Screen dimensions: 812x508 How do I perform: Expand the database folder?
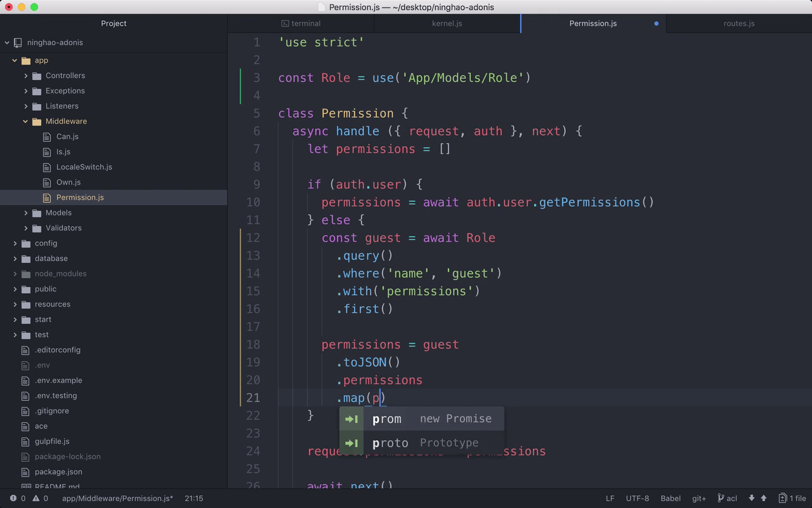[x=15, y=258]
